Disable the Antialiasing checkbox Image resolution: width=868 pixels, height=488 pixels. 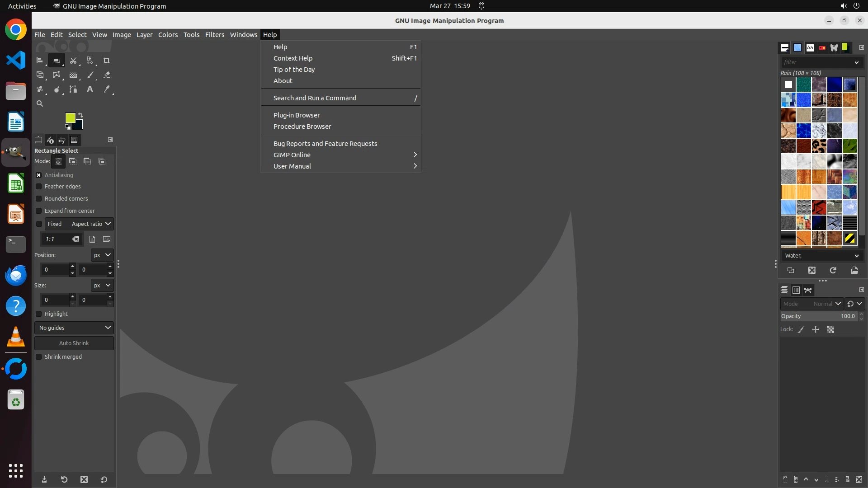39,175
